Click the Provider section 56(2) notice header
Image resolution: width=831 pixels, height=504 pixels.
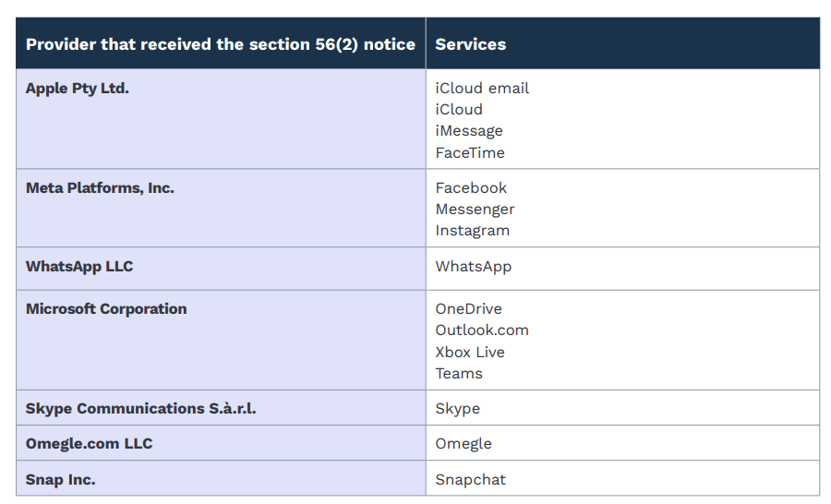pos(221,43)
